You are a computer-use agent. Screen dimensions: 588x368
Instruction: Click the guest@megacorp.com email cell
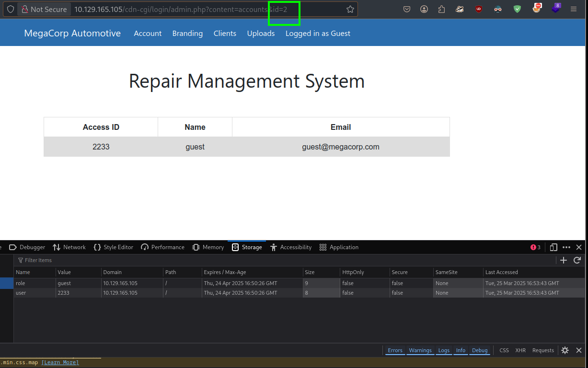coord(341,147)
